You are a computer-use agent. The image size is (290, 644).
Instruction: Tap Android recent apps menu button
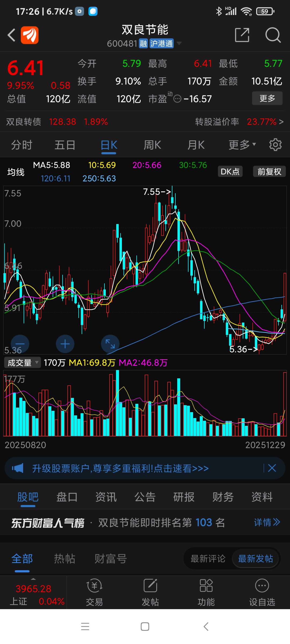[x=85, y=627]
